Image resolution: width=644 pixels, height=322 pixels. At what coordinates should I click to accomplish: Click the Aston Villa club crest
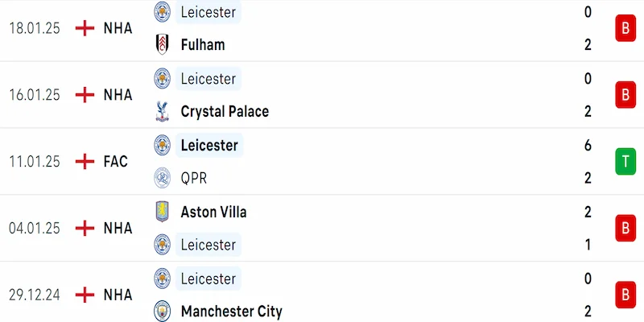[163, 212]
